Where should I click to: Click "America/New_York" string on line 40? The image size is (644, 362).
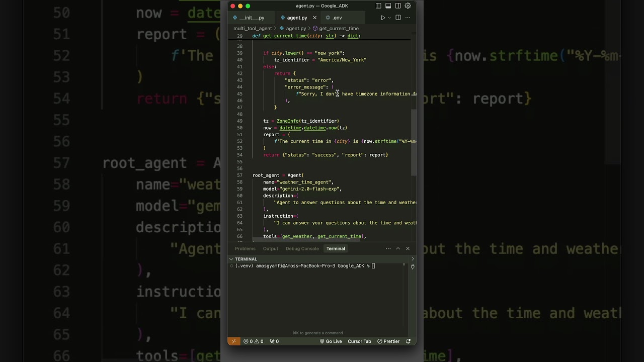(x=342, y=60)
